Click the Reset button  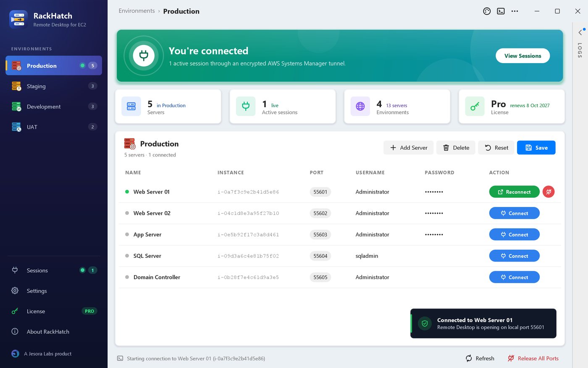pos(496,148)
